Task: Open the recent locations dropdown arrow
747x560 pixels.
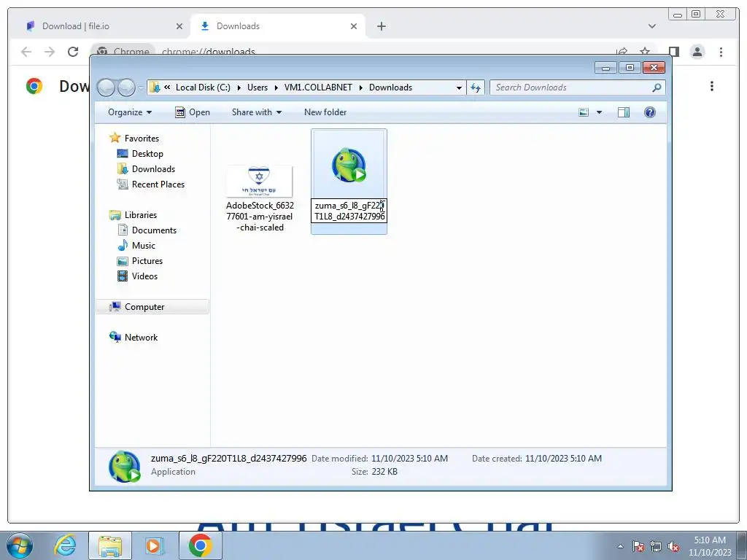Action: click(x=141, y=88)
